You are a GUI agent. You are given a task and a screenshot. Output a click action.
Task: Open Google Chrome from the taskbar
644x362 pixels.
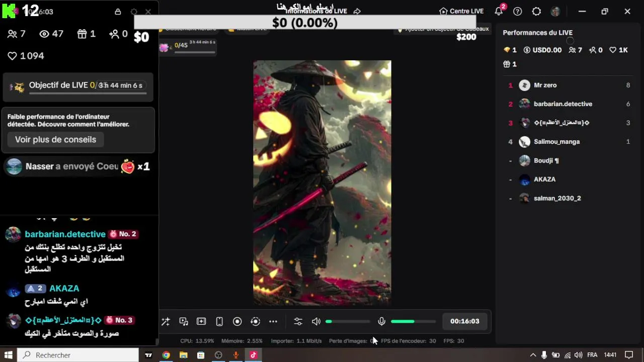click(x=166, y=355)
